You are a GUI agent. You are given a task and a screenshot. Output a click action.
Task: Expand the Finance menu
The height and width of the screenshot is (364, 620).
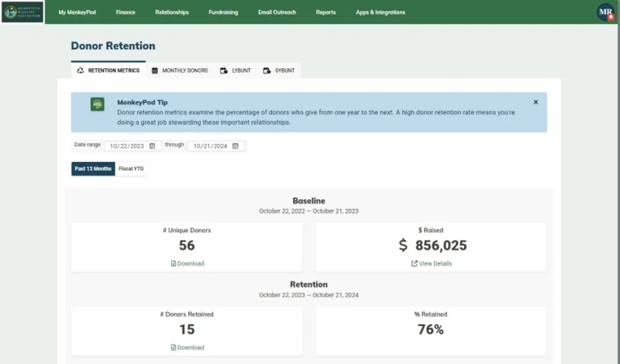point(126,12)
